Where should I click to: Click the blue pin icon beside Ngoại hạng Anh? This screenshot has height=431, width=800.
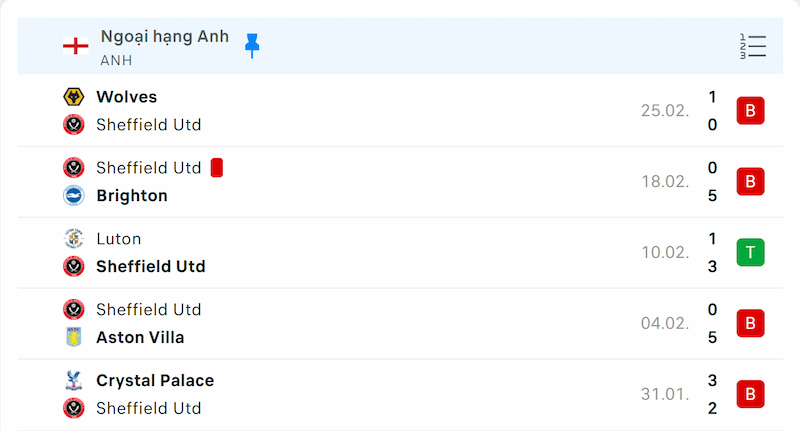(252, 46)
